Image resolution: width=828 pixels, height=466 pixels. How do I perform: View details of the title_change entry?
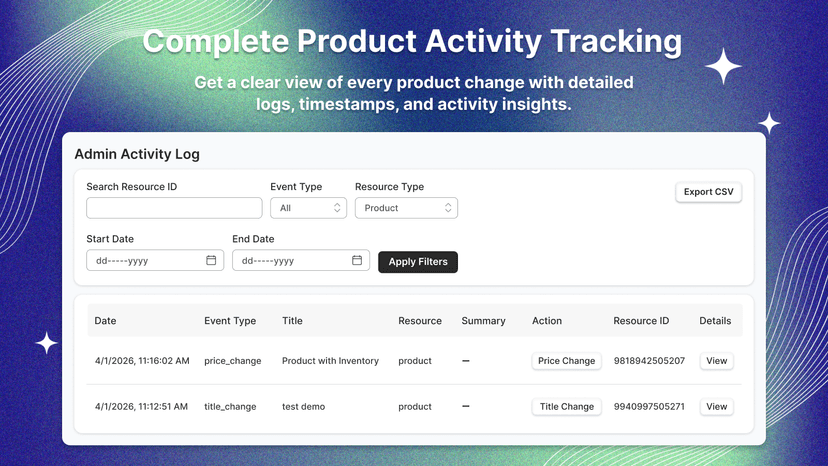[x=717, y=406]
